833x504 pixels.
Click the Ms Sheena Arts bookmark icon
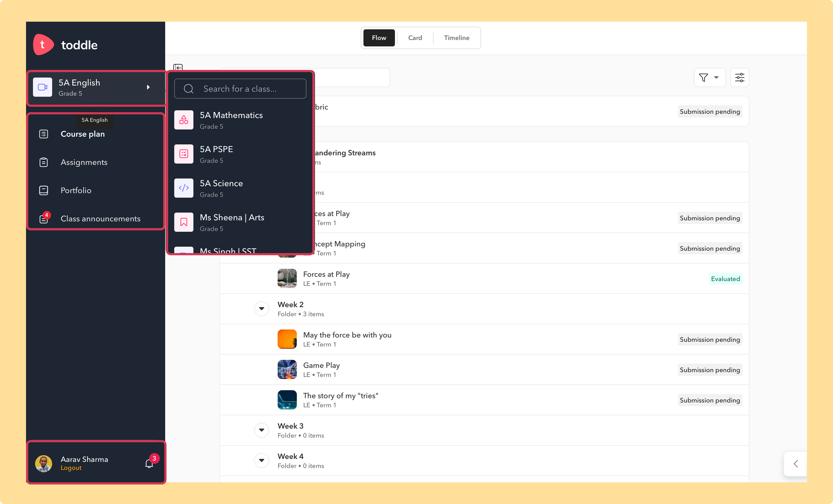(x=184, y=222)
